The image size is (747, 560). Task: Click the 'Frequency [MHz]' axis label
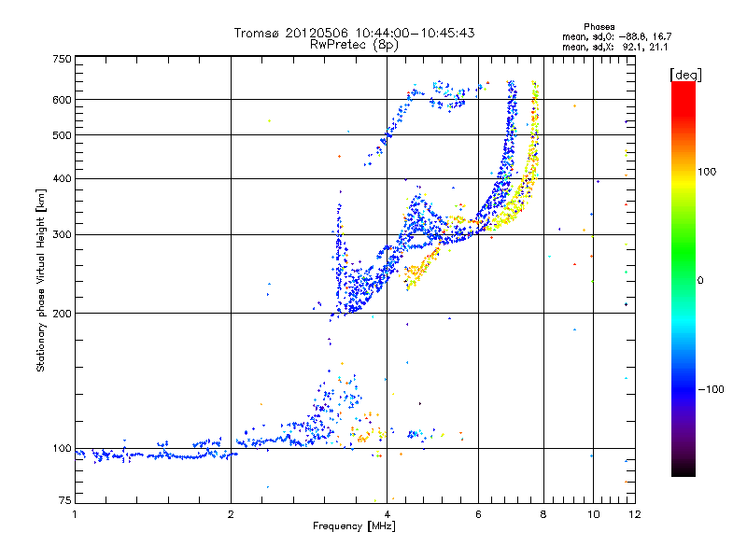[x=354, y=526]
